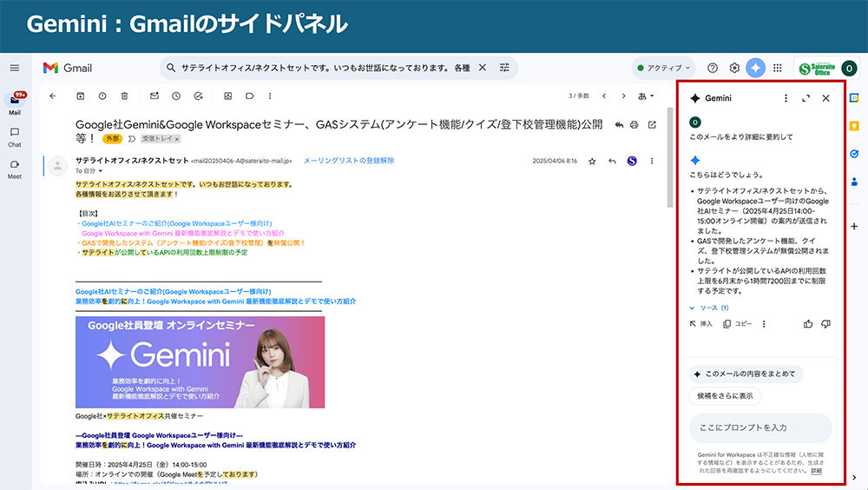Get add-ons with plus icon

[x=854, y=226]
